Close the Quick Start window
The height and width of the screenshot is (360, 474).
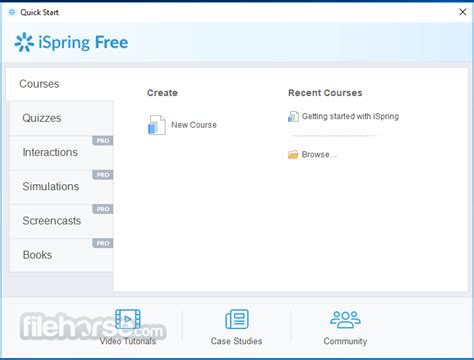click(x=463, y=12)
